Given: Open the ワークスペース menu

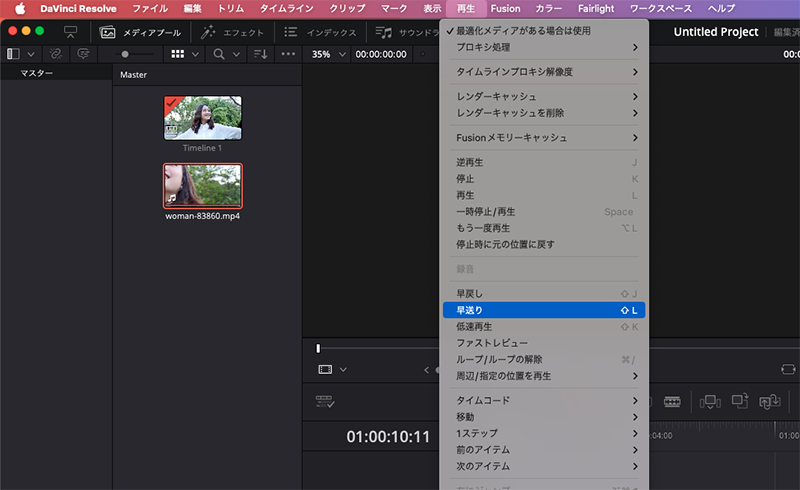Looking at the screenshot, I should click(x=661, y=9).
